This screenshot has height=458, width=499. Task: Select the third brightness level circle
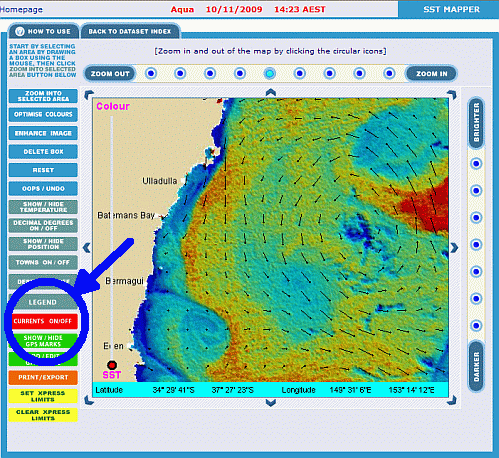tap(476, 218)
